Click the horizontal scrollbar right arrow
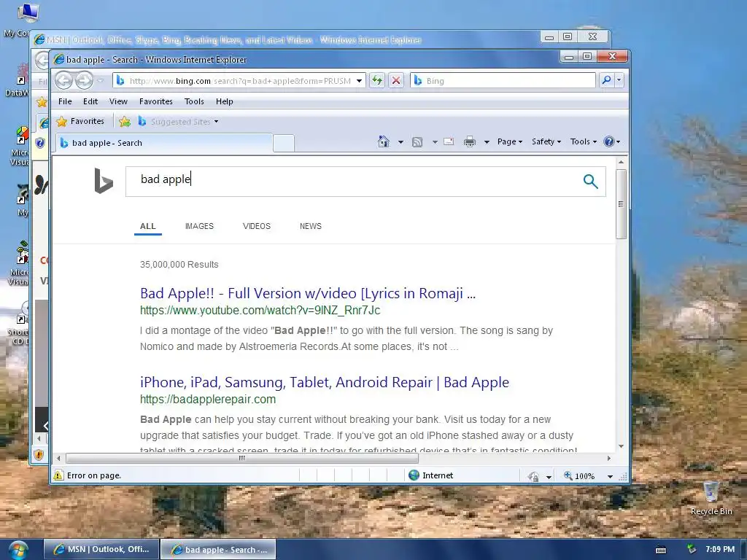The width and height of the screenshot is (747, 560). [x=609, y=458]
